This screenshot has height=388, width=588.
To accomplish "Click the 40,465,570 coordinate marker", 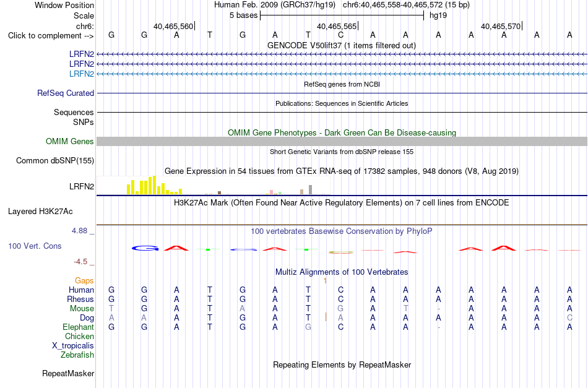I will click(x=501, y=26).
